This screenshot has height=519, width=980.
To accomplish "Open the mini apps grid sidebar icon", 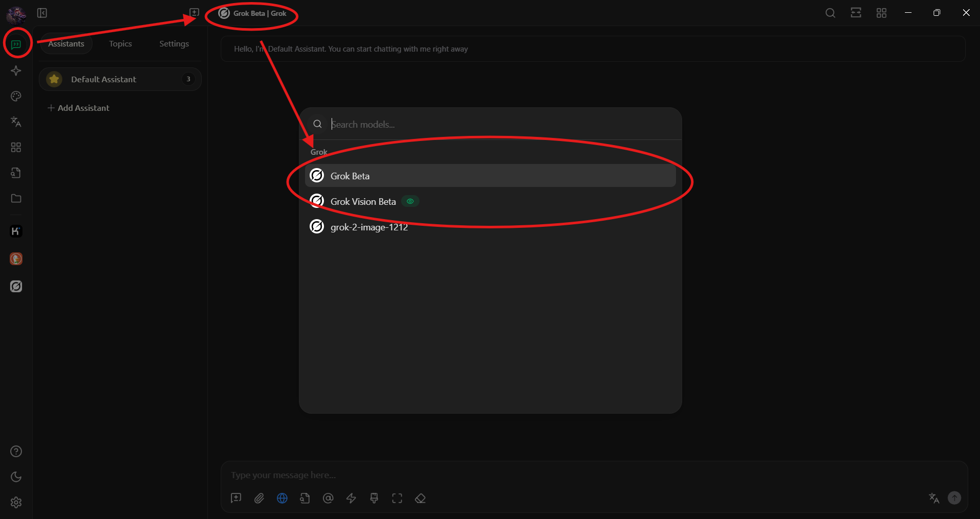I will tap(16, 147).
